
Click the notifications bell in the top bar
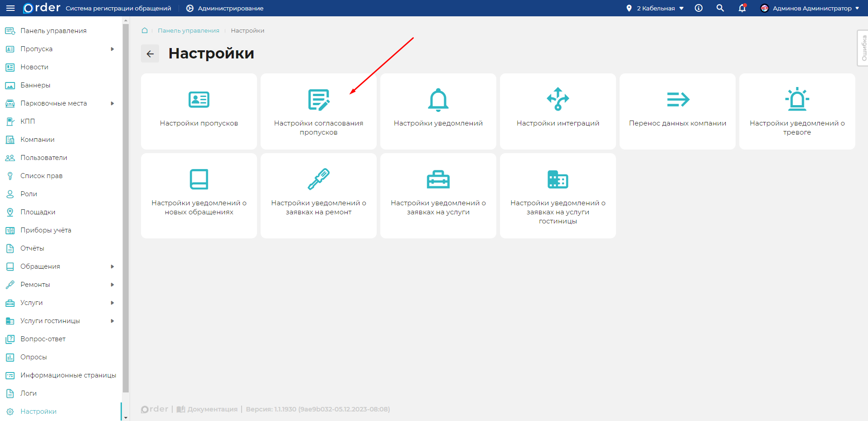(742, 8)
